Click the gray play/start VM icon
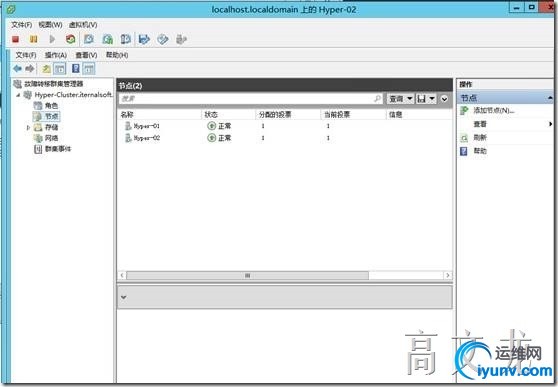This screenshot has width=558, height=387. tap(52, 39)
